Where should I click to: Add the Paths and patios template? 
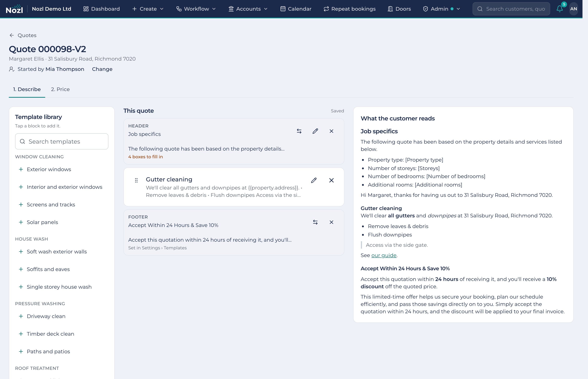(x=62, y=351)
